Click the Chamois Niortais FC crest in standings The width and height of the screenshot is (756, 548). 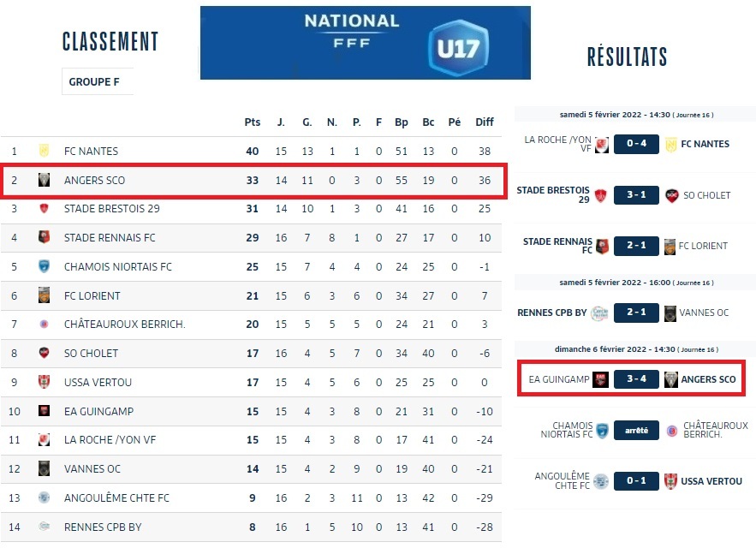tap(44, 267)
